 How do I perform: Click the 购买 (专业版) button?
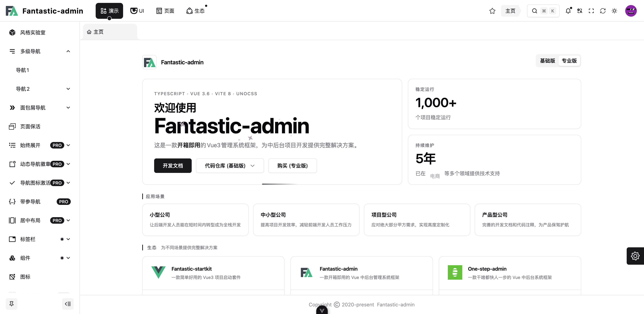tap(292, 166)
